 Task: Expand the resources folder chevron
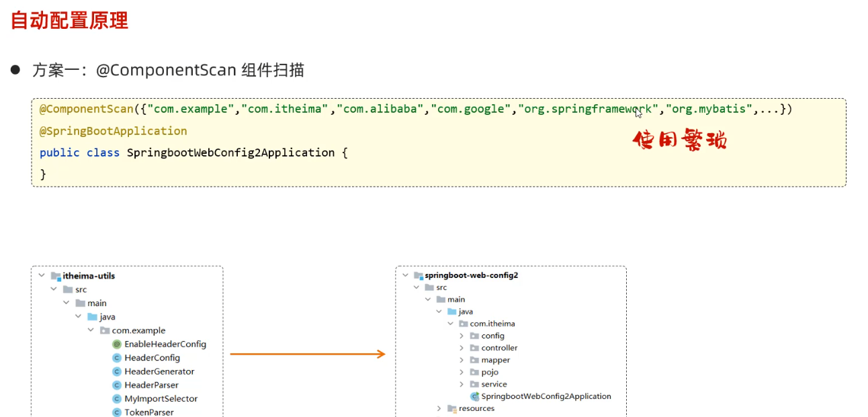coord(439,408)
